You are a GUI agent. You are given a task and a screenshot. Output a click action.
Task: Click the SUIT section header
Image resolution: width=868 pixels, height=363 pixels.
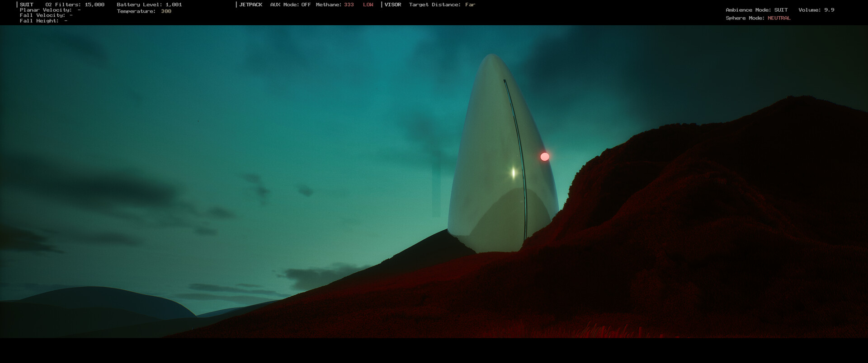(27, 5)
